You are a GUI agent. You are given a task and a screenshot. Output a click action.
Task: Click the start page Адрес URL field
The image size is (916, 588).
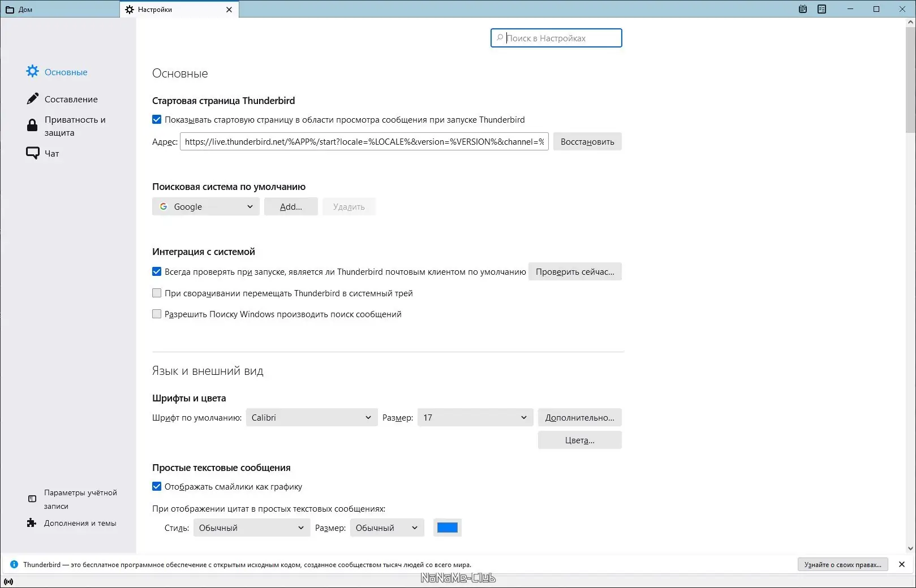364,141
